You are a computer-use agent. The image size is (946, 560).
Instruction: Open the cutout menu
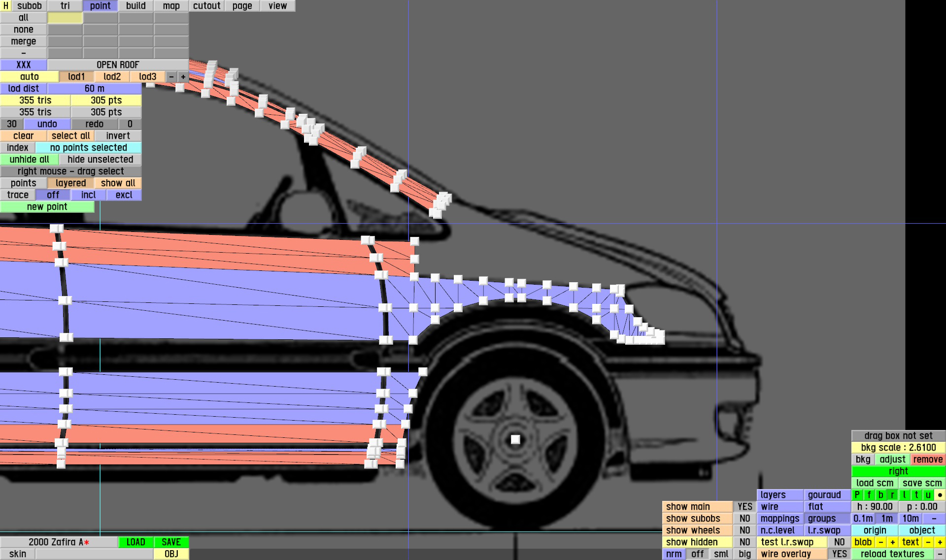pos(206,6)
